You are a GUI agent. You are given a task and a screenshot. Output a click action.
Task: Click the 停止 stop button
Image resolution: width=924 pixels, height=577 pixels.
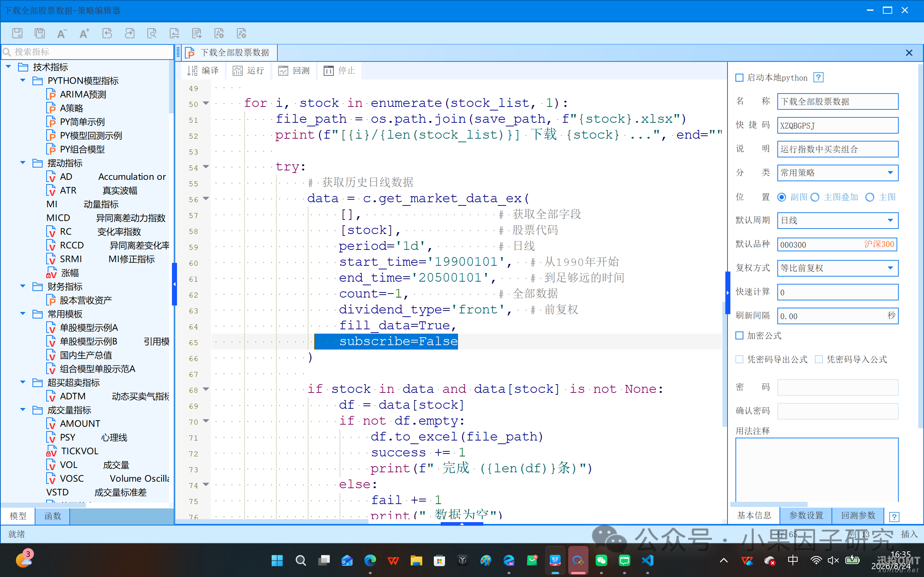[x=339, y=71]
